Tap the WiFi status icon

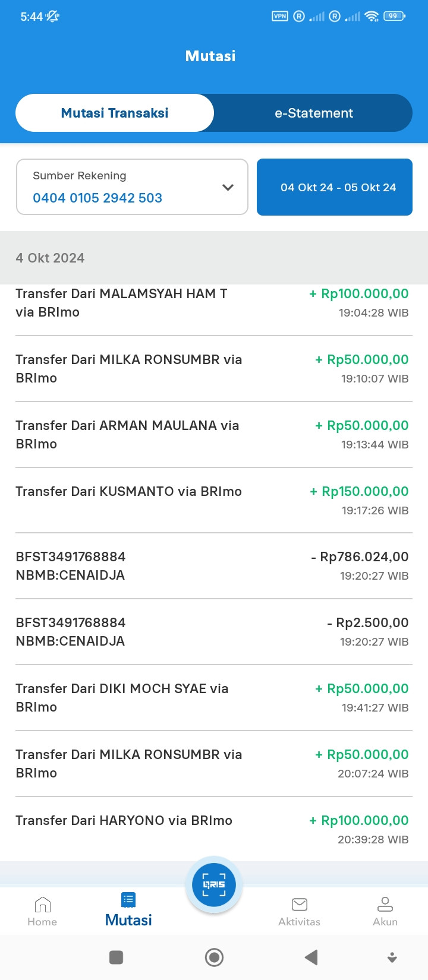372,16
